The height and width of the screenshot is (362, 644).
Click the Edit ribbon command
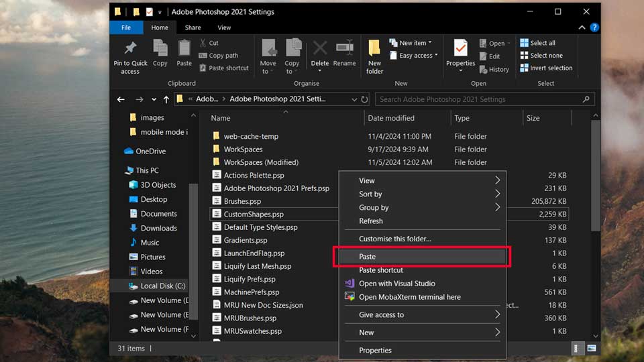click(x=490, y=56)
